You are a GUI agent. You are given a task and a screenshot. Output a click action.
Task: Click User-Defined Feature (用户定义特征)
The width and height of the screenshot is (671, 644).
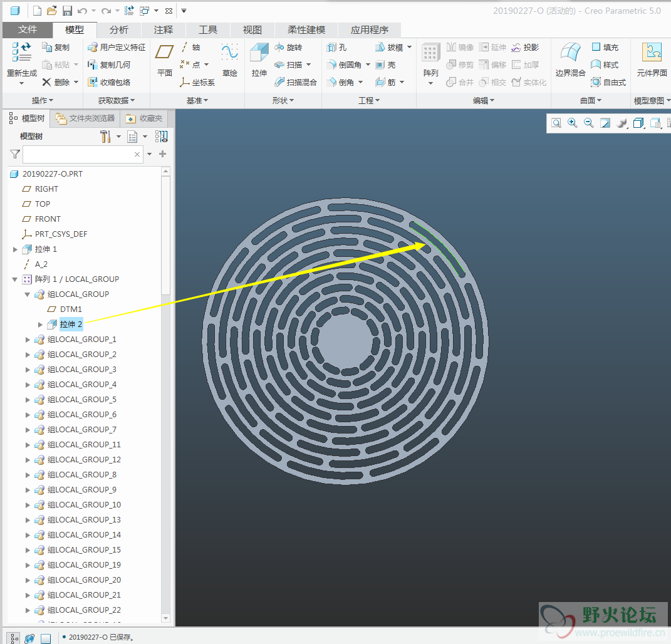117,48
